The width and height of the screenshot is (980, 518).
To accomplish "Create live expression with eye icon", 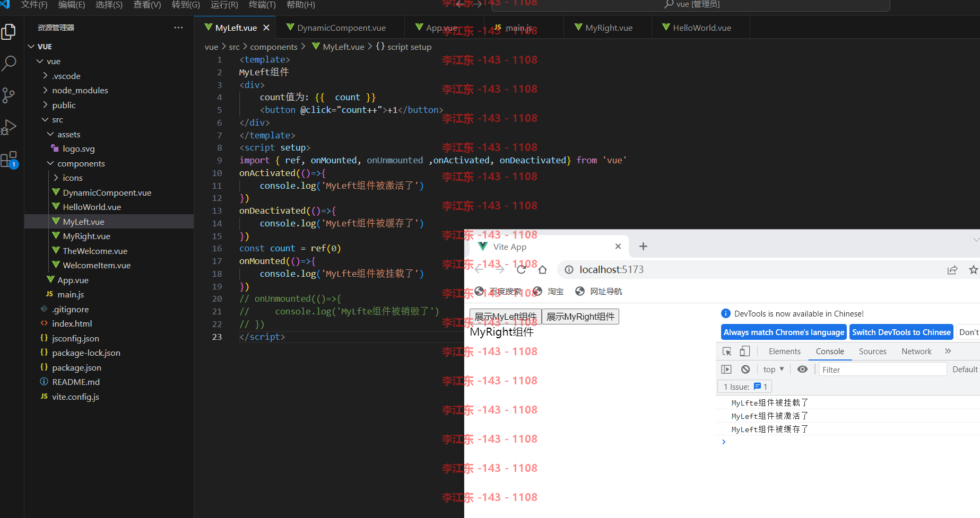I will click(802, 370).
